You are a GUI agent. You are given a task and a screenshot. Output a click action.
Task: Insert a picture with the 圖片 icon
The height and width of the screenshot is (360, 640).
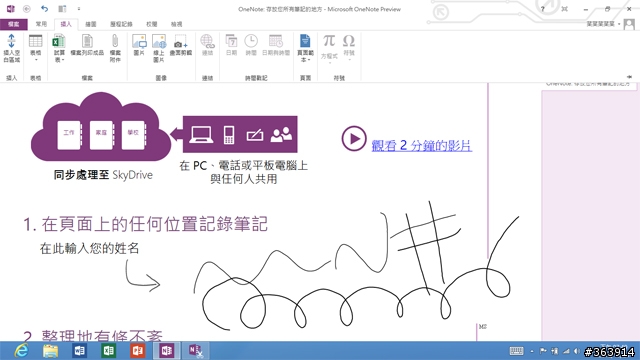coord(139,41)
